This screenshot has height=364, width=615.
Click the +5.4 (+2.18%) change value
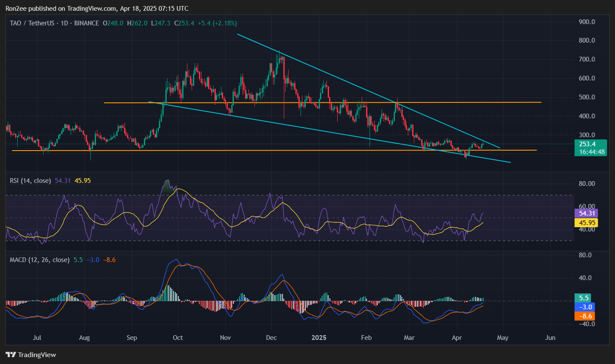coord(217,23)
